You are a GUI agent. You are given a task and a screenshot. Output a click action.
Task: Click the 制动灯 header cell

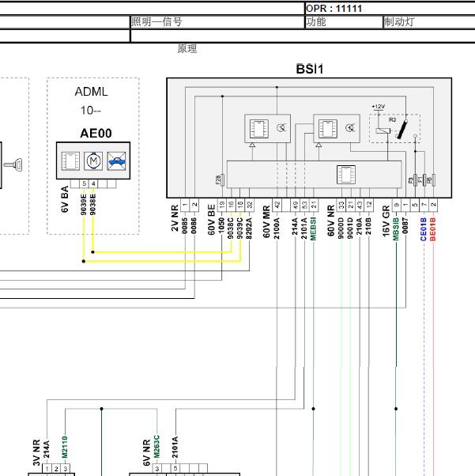429,22
